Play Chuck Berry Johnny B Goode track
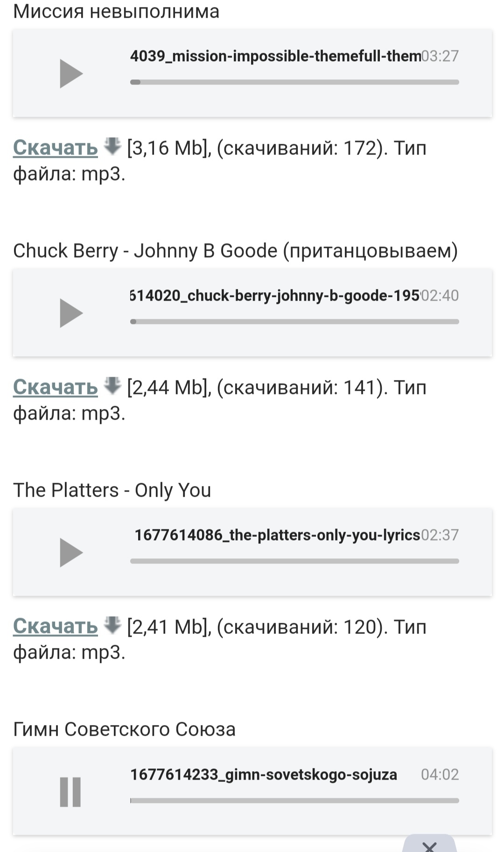The width and height of the screenshot is (504, 852). pos(71,313)
